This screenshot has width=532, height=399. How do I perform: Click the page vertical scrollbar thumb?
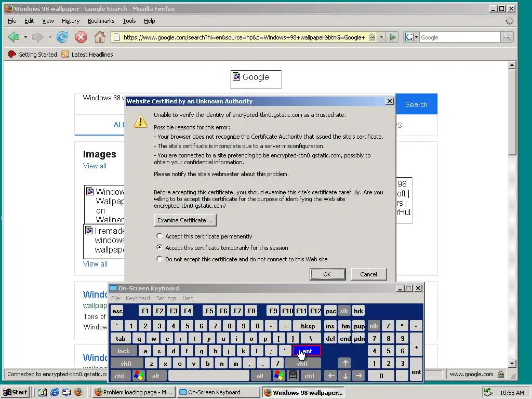512,112
